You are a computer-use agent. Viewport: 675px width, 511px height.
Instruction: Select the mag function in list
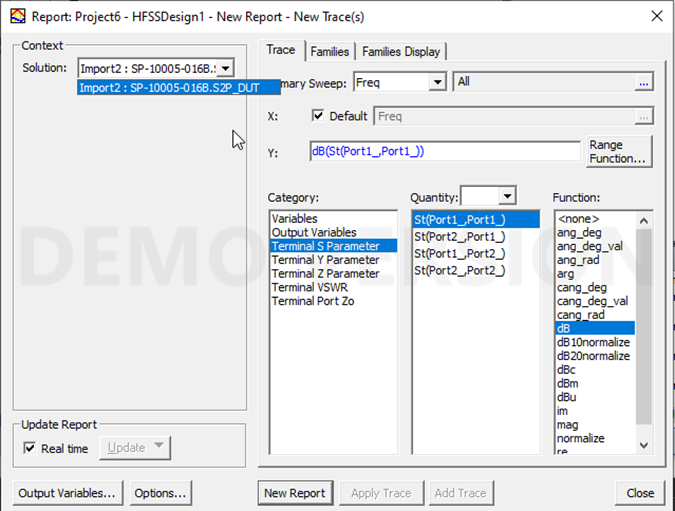pyautogui.click(x=566, y=425)
